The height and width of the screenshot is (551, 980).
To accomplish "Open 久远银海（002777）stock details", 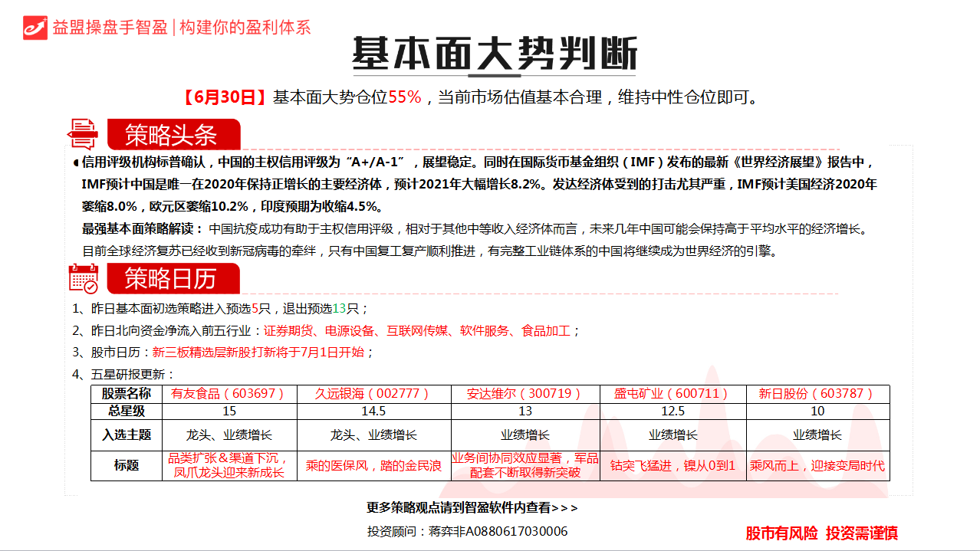I will pos(373,392).
